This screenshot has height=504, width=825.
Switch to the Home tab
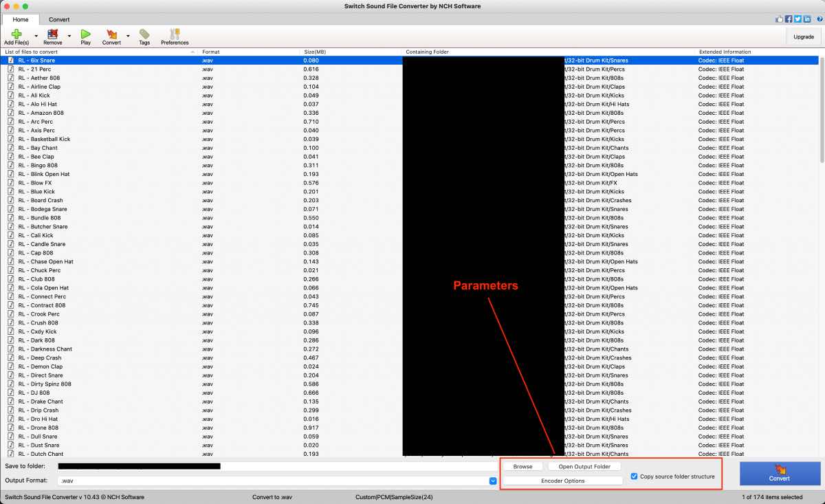click(21, 19)
